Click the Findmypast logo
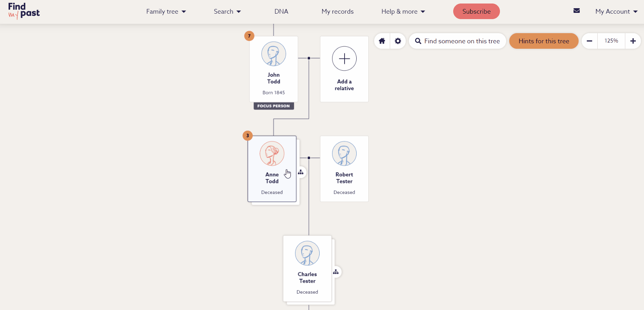The width and height of the screenshot is (644, 310). tap(24, 11)
